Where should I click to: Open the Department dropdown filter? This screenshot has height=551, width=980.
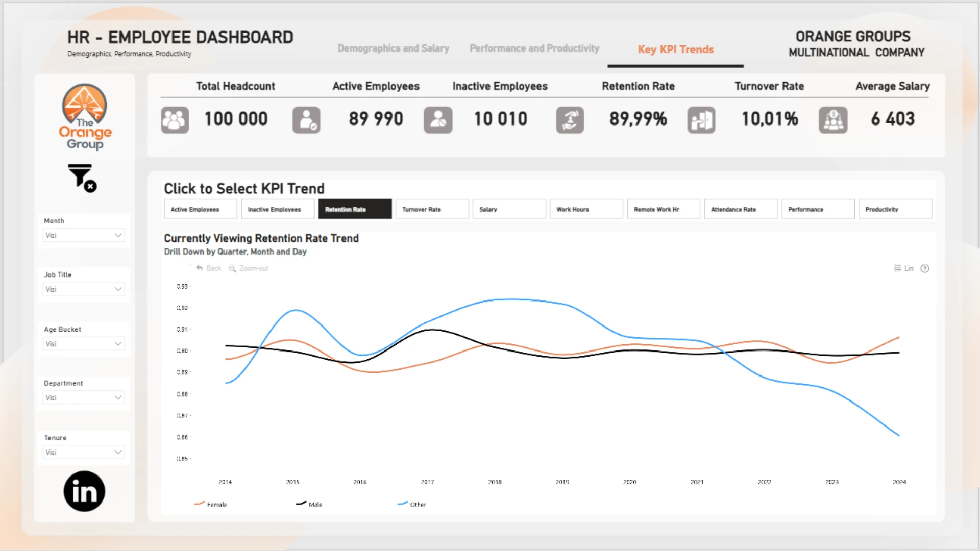tap(84, 397)
